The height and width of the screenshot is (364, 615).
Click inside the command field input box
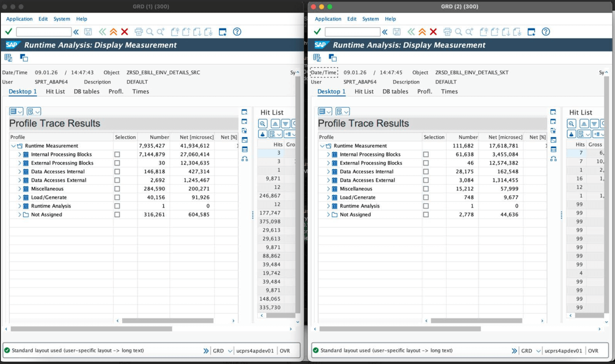tap(43, 31)
